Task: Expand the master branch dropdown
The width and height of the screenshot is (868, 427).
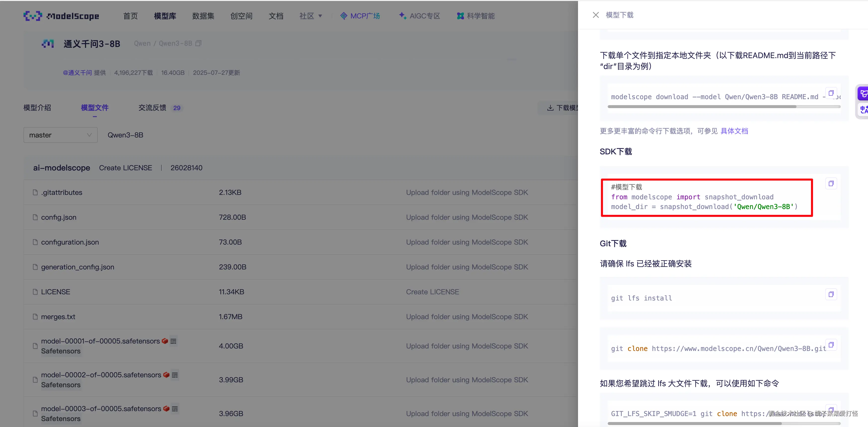Action: click(60, 135)
